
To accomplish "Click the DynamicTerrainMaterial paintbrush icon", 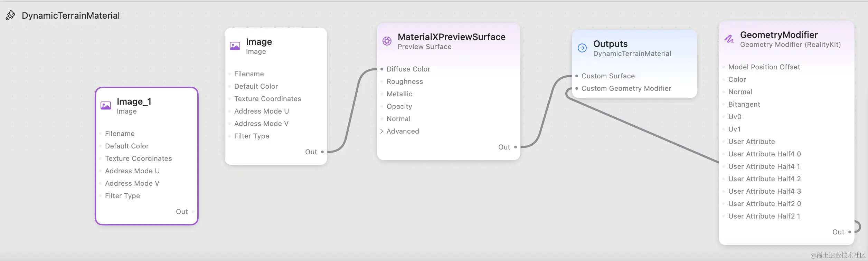I will [x=10, y=15].
